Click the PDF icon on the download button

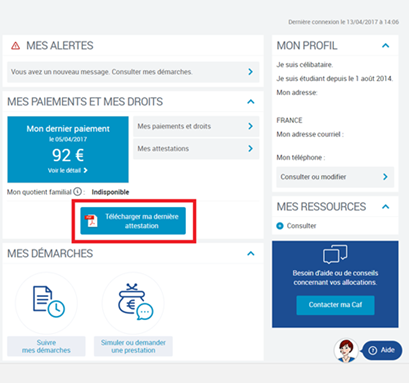[91, 221]
